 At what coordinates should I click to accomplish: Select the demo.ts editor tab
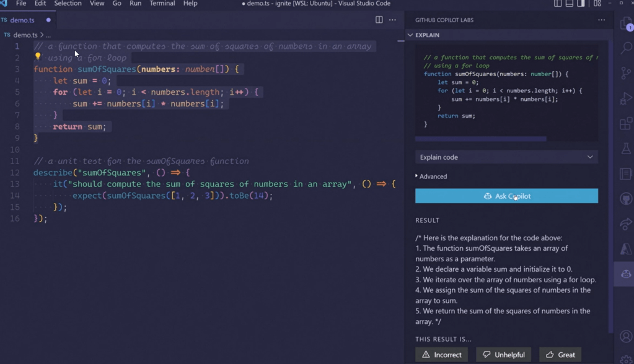[x=22, y=20]
